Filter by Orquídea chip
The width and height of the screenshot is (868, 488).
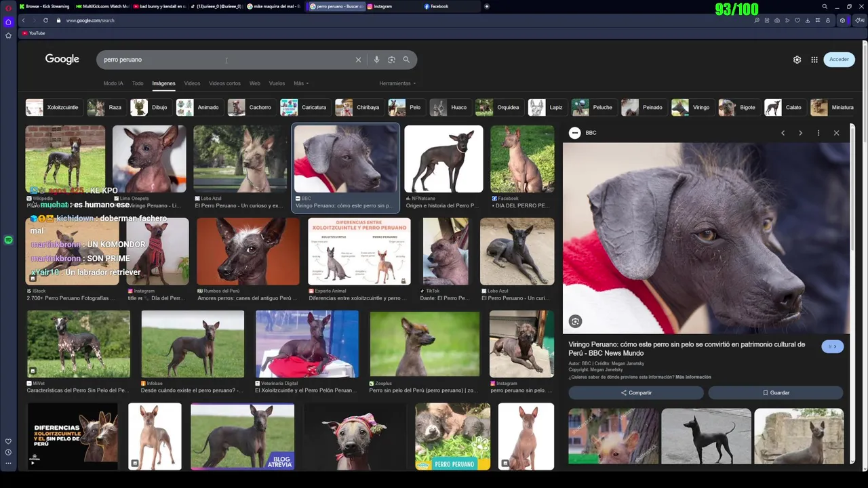498,107
